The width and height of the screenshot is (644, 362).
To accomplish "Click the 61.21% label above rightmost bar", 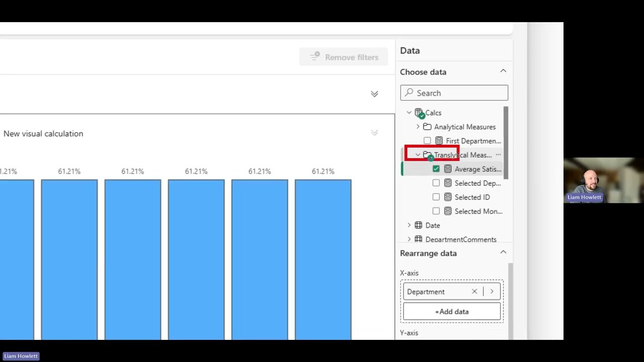I will pyautogui.click(x=323, y=171).
